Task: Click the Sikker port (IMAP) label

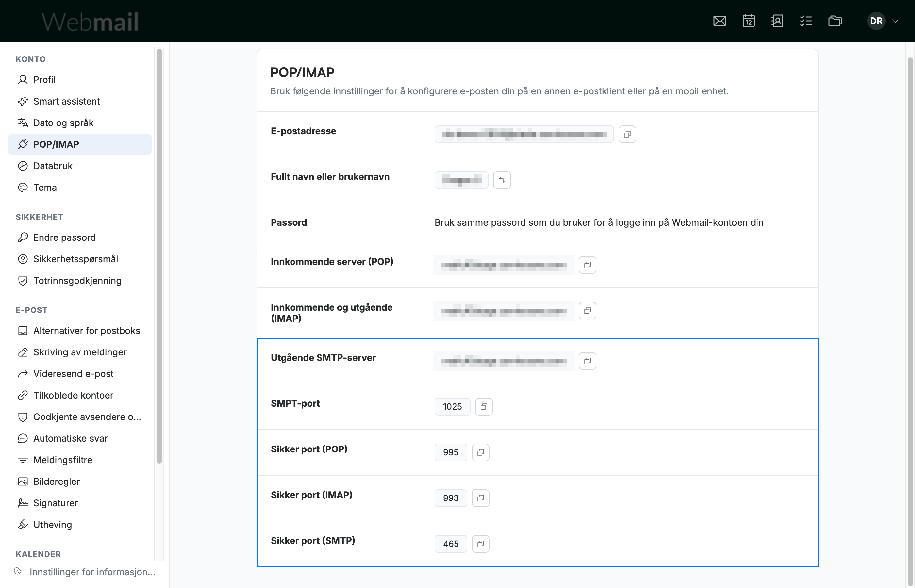Action: (x=311, y=495)
